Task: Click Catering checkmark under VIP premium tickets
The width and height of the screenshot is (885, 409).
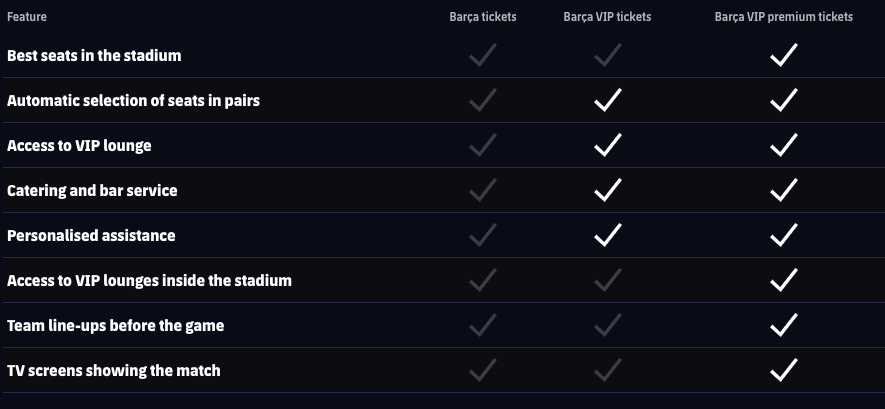Action: pyautogui.click(x=783, y=190)
